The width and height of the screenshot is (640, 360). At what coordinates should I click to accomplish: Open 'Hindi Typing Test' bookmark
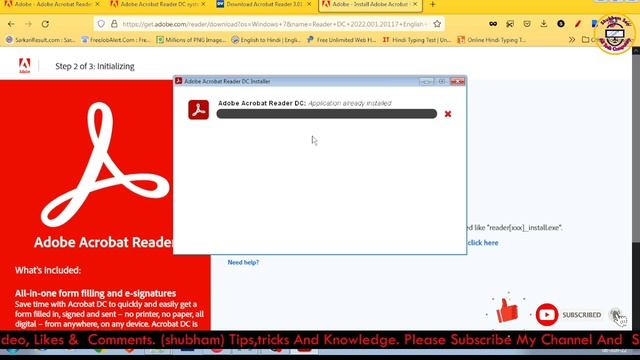click(417, 40)
